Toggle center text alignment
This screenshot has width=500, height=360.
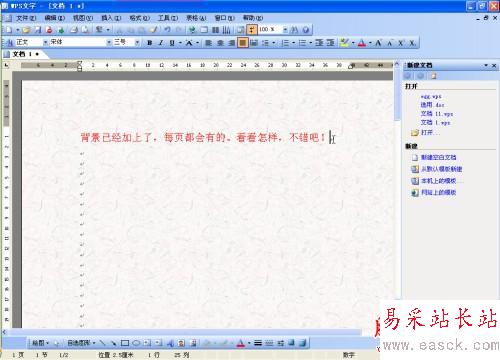pos(220,43)
